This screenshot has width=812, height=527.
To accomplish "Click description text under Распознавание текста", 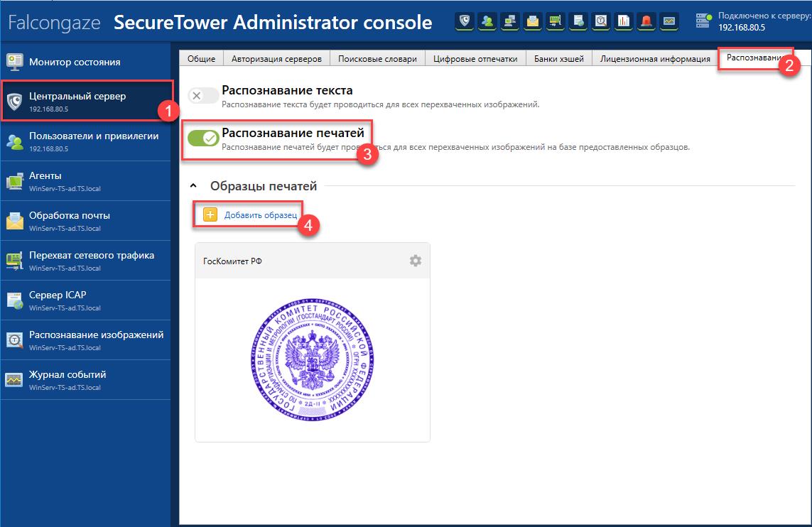I will click(x=381, y=104).
